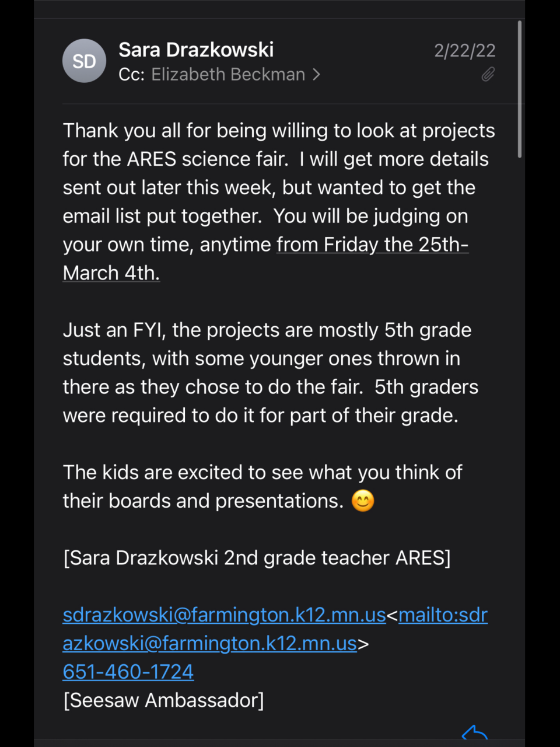Click the smiling face emoji
The width and height of the screenshot is (560, 747).
point(363,501)
